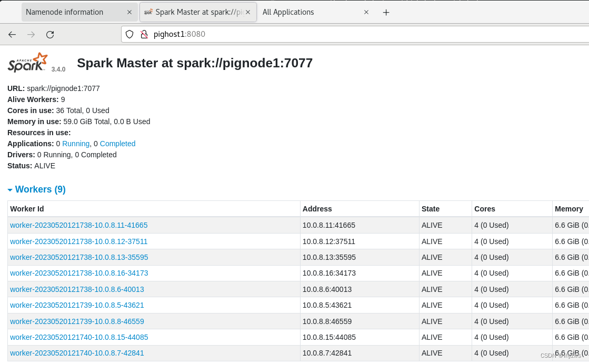The image size is (589, 364).
Task: Click the Memory column header
Action: point(571,209)
